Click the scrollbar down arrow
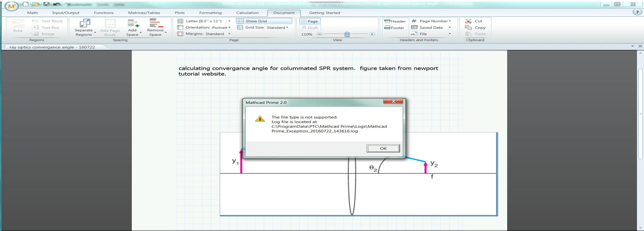This screenshot has width=644, height=231. point(640,228)
